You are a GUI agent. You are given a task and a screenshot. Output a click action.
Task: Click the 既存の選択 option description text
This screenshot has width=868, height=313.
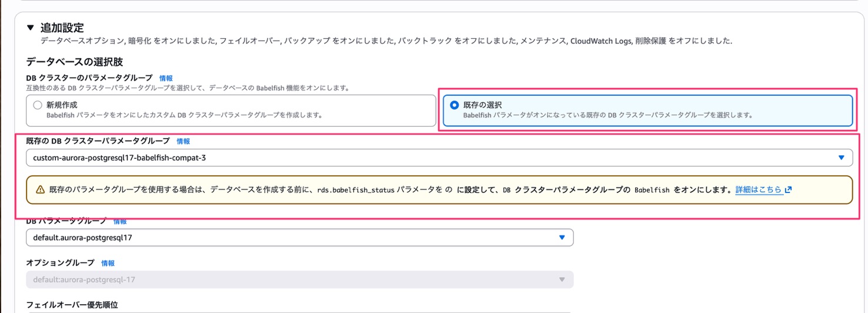click(x=608, y=115)
